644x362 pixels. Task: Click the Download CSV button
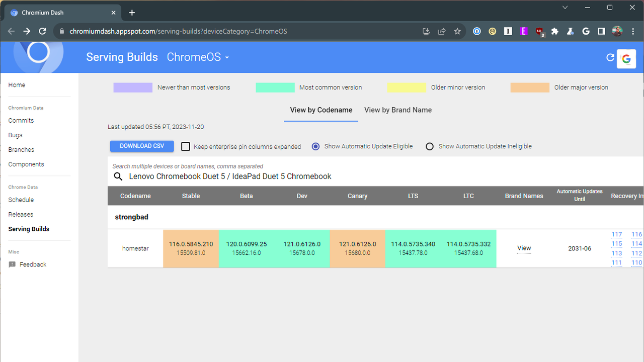[142, 146]
